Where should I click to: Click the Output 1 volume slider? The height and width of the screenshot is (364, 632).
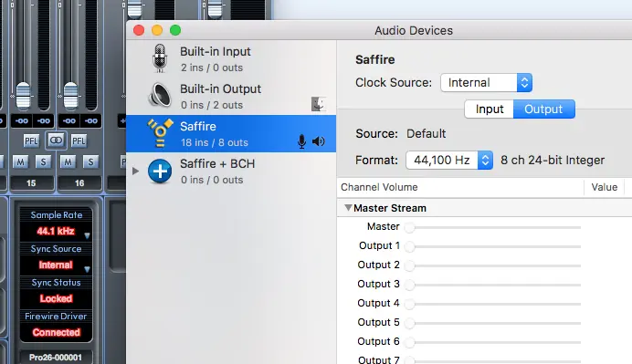click(x=495, y=246)
